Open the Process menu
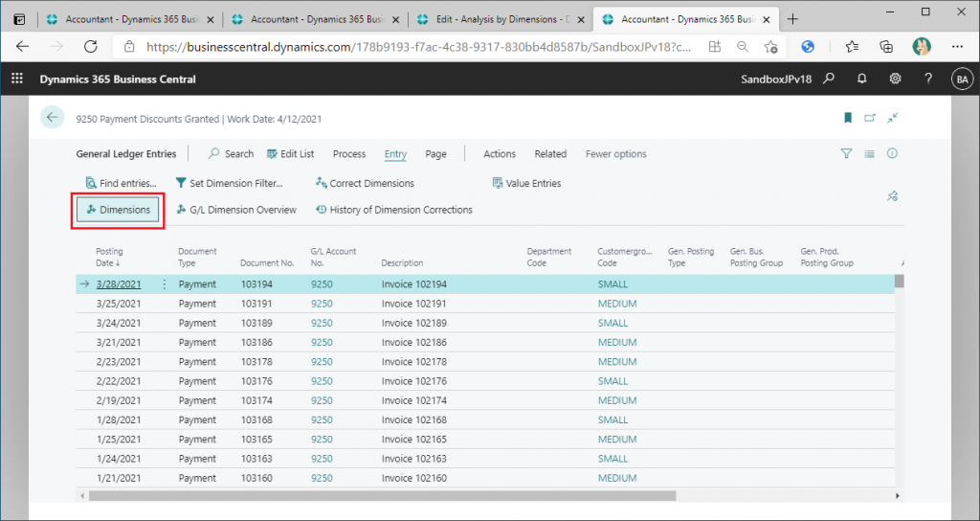Screen dimensions: 980x521 [x=349, y=154]
